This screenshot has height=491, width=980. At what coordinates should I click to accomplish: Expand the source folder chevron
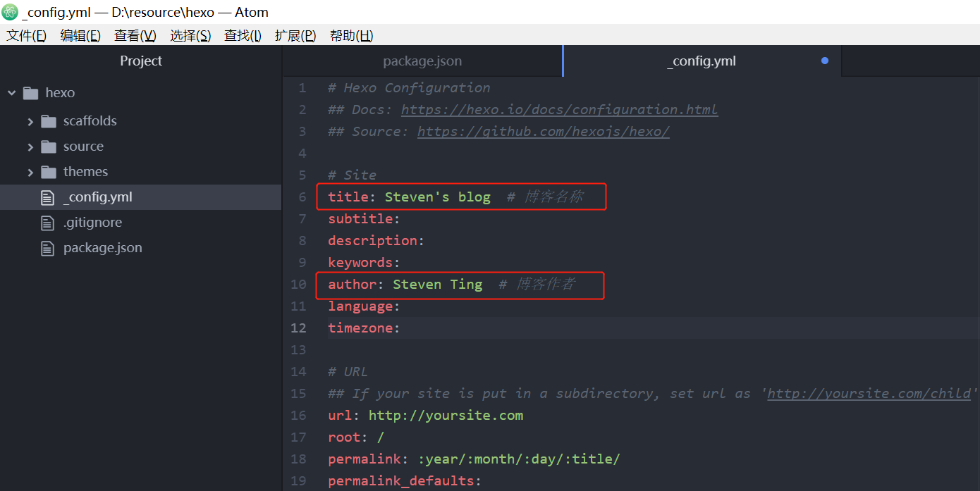pos(30,147)
